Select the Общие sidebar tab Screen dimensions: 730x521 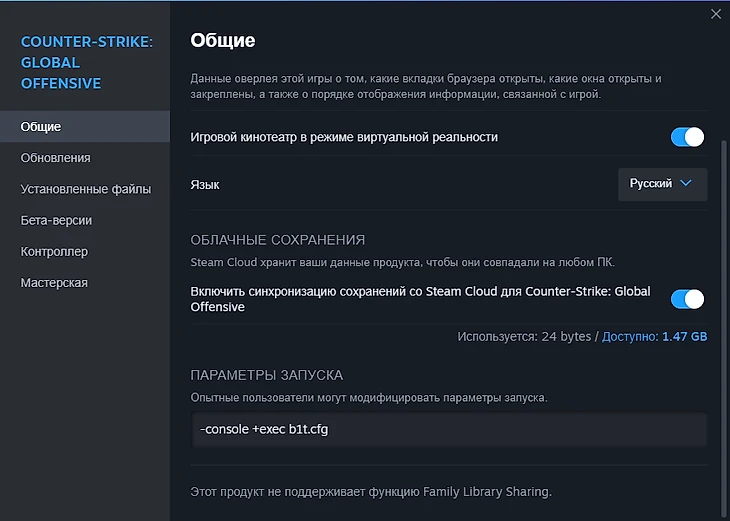(x=41, y=127)
